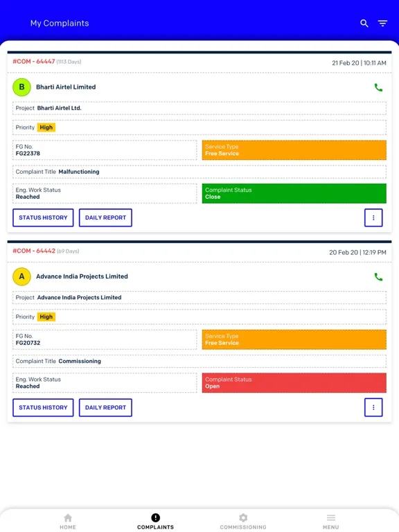Open Daily Report for Advance India complaint

105,407
